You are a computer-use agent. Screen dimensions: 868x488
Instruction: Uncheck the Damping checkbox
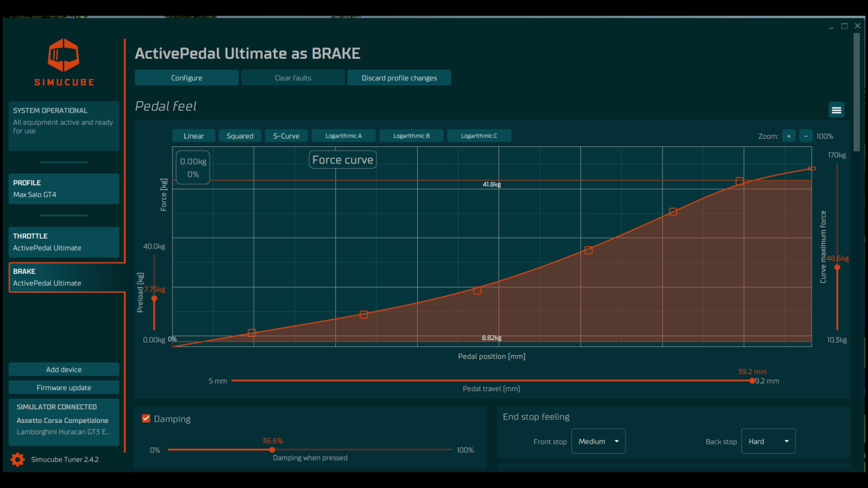(146, 418)
